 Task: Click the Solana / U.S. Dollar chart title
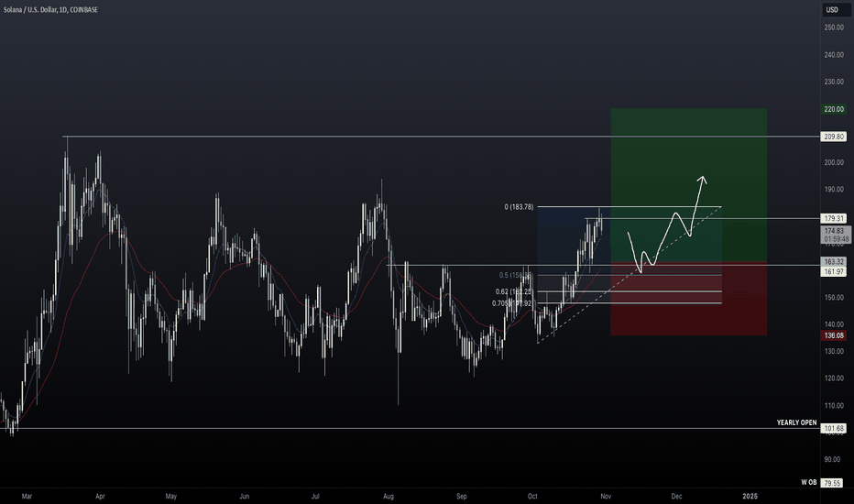coord(50,10)
